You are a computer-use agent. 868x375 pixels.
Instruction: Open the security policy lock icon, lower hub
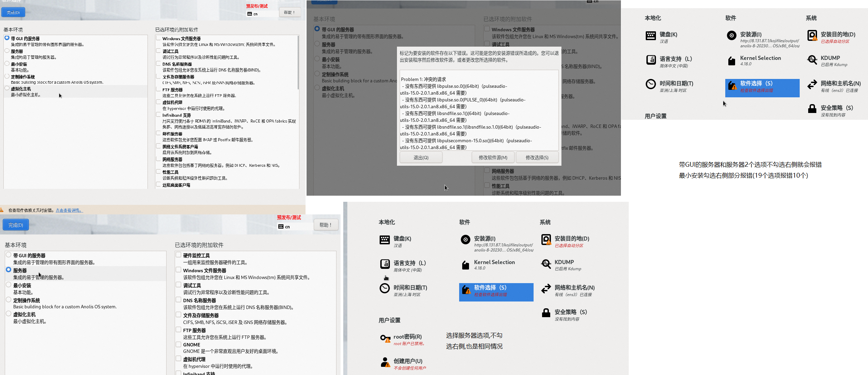(x=546, y=313)
